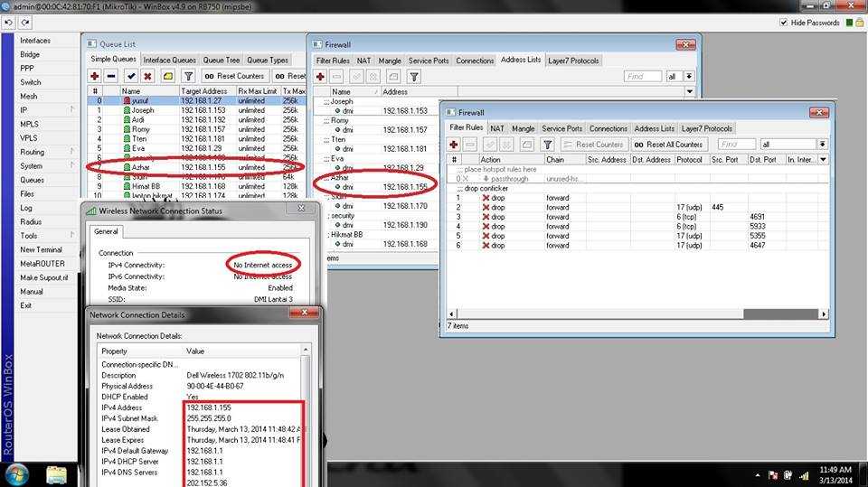The width and height of the screenshot is (868, 487).
Task: Click scroll-up arrow in Network Connection Details list
Action: click(305, 351)
